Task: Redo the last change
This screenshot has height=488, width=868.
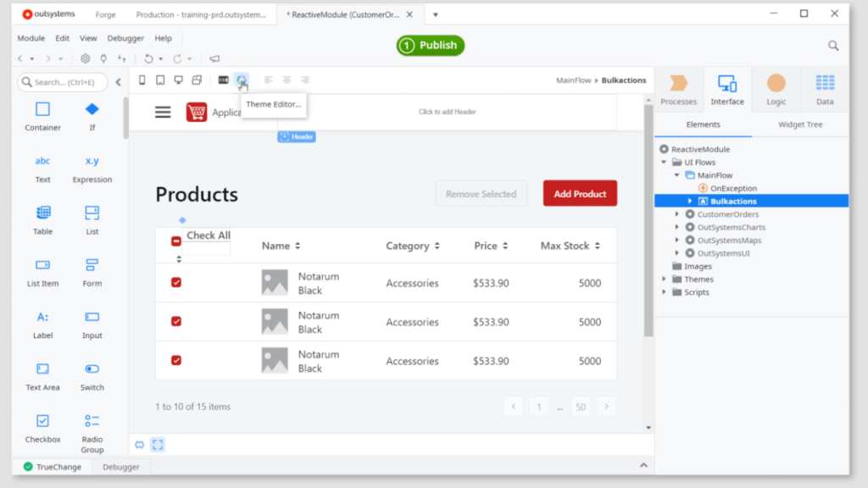Action: pyautogui.click(x=177, y=58)
